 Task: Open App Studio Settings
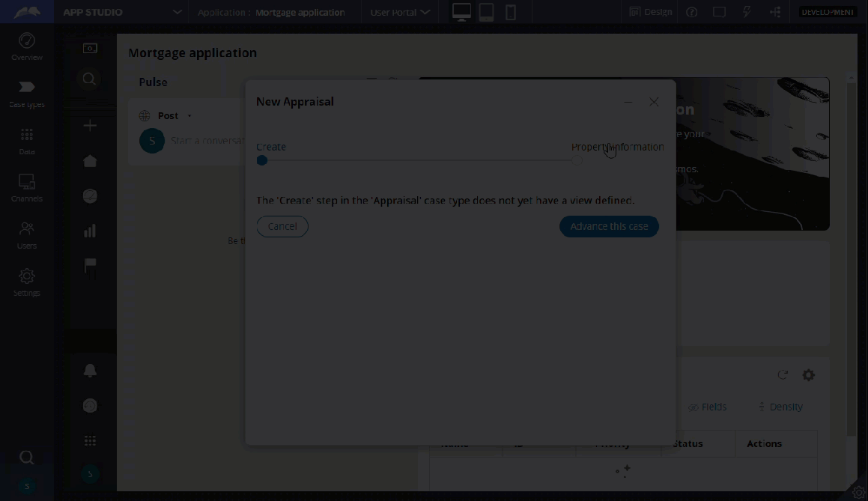click(x=26, y=282)
